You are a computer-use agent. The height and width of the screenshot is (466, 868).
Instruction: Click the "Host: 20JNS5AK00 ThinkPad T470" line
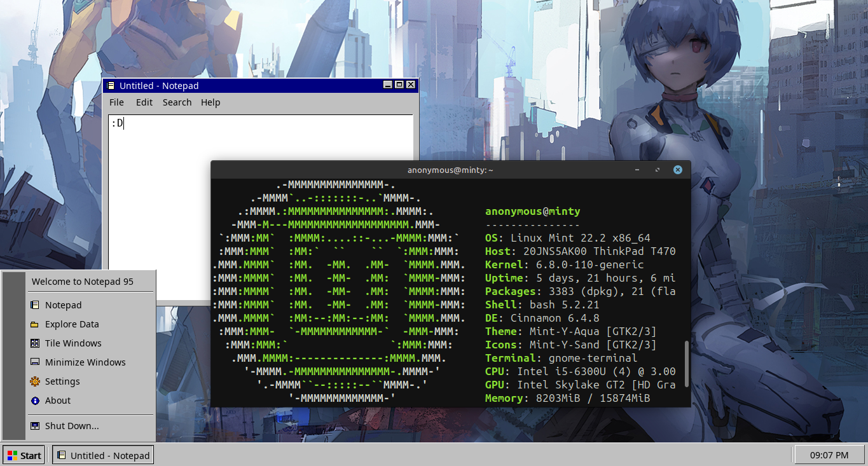[581, 252]
